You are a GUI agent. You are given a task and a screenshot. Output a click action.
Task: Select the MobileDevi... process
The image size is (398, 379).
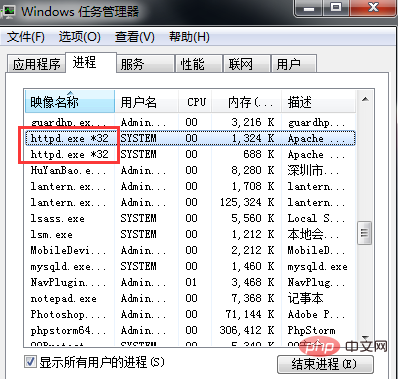click(190, 250)
